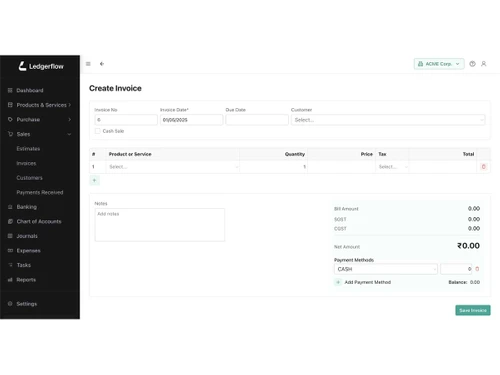This screenshot has width=500, height=375.
Task: Click the Due Date field
Action: click(257, 120)
